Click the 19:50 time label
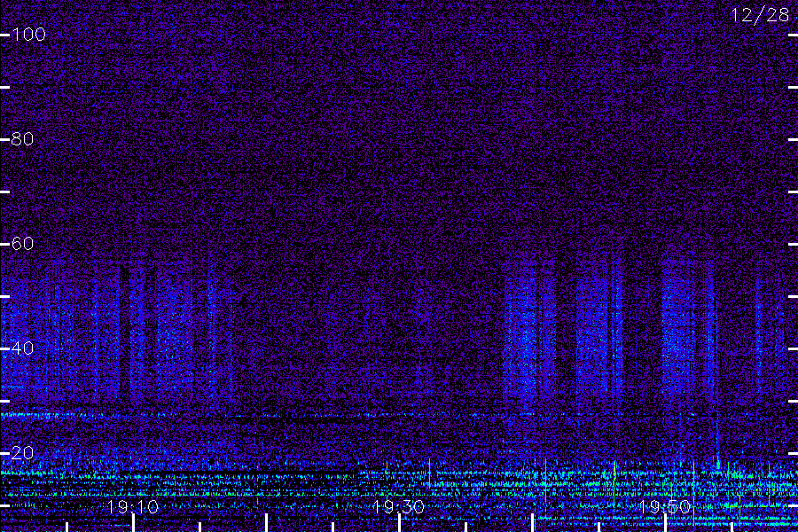 click(x=665, y=506)
